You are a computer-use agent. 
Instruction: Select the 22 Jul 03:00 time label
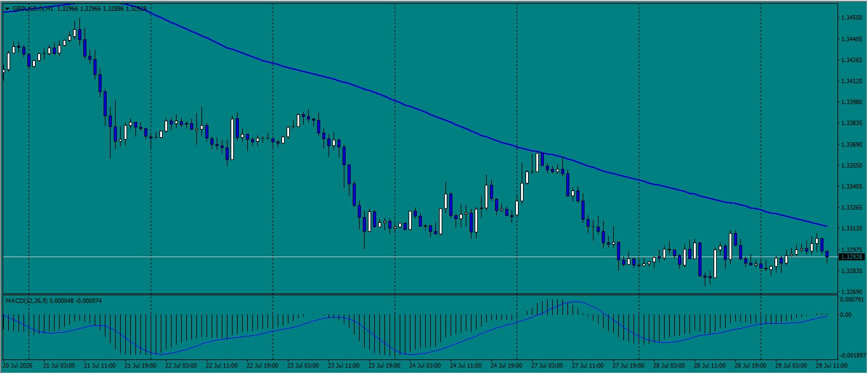180,366
